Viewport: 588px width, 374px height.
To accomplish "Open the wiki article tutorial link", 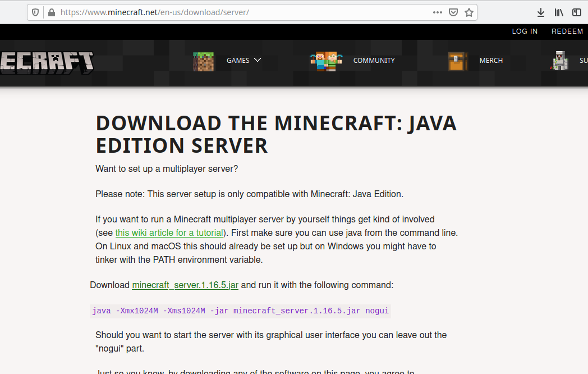I will [169, 233].
